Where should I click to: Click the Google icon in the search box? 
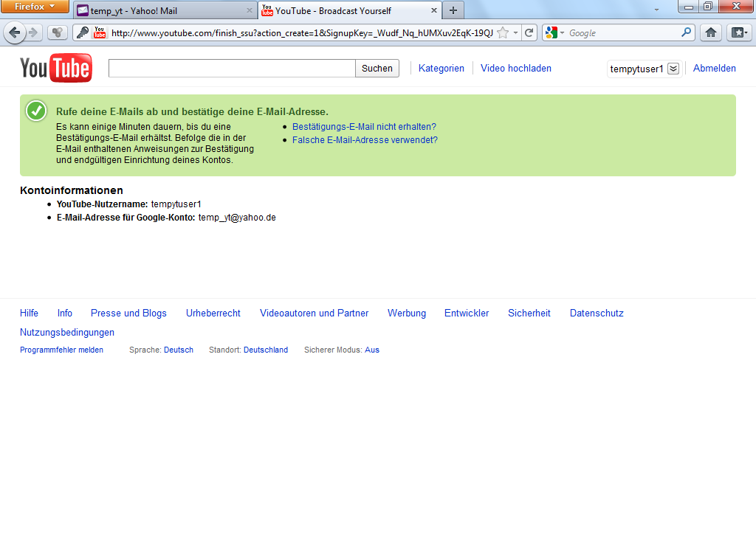551,32
